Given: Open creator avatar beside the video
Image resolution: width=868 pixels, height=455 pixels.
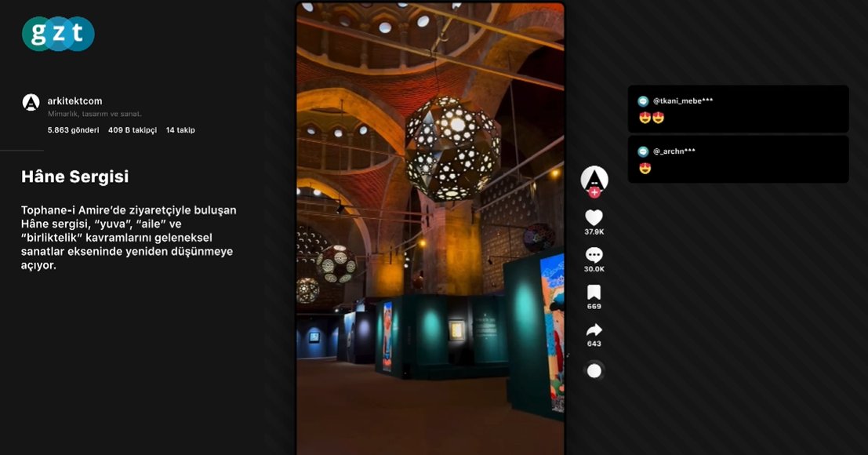Looking at the screenshot, I should pos(594,179).
